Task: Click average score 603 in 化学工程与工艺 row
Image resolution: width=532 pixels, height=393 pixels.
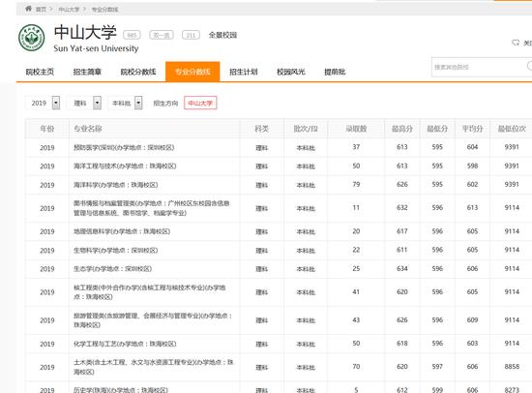Action: 472,344
